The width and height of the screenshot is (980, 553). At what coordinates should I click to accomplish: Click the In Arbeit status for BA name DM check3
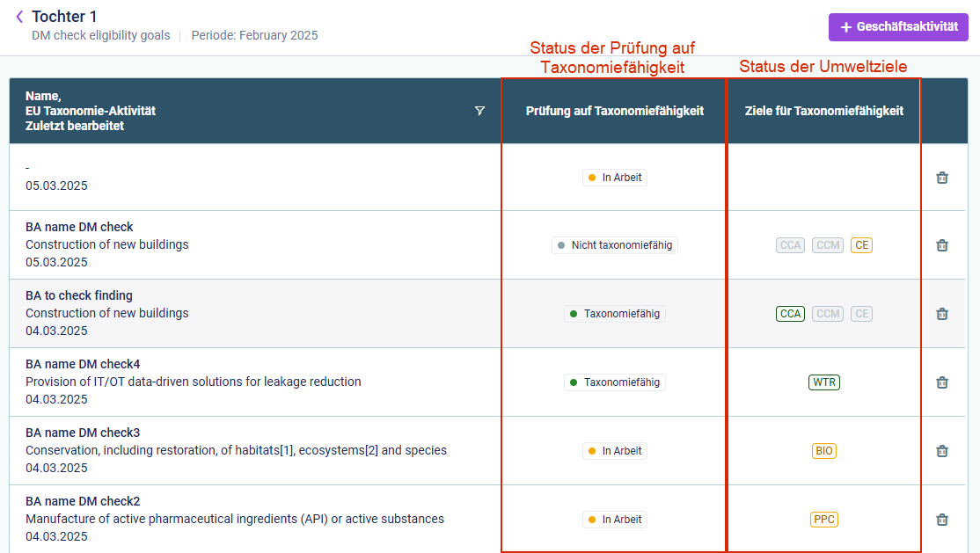click(614, 450)
